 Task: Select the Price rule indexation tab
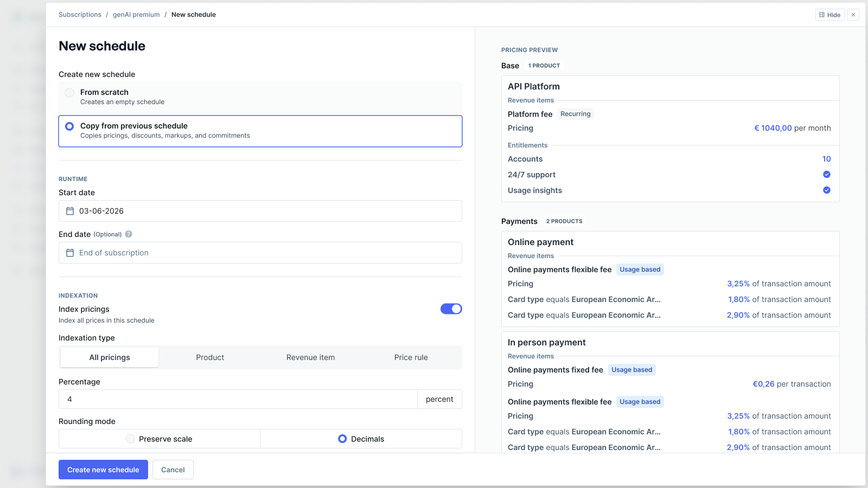[x=411, y=357]
